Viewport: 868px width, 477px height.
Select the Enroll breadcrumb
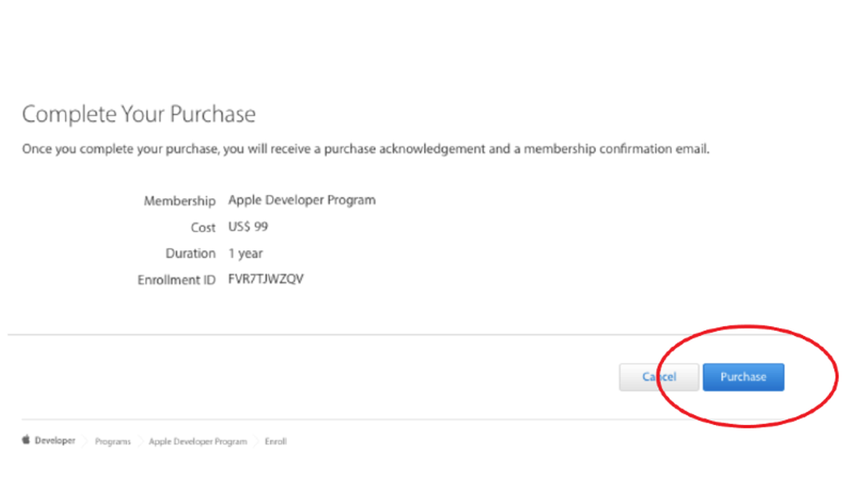(x=276, y=442)
